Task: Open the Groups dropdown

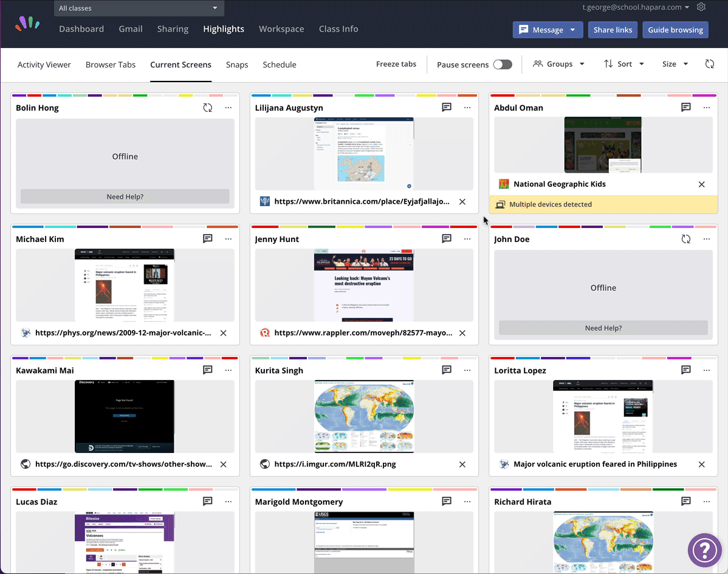Action: [x=558, y=64]
